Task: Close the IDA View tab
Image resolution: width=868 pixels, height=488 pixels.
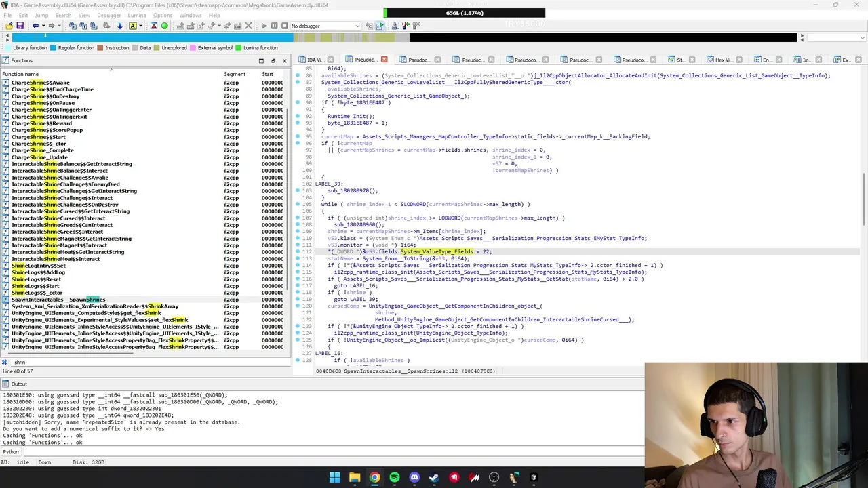Action: click(332, 60)
